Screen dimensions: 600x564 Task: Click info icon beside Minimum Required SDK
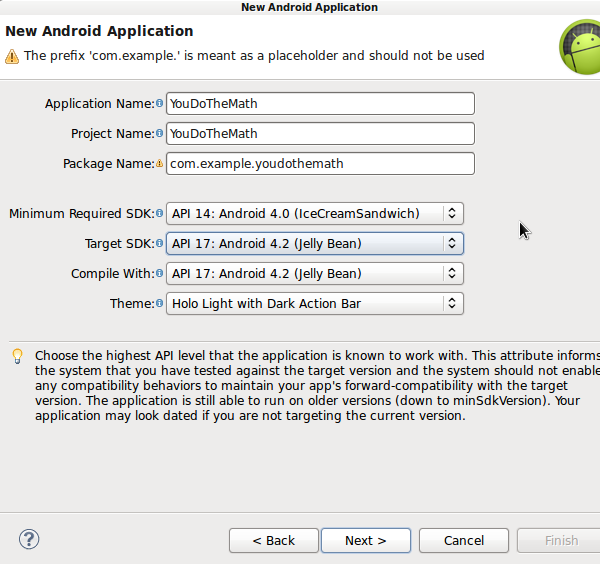[x=159, y=214]
